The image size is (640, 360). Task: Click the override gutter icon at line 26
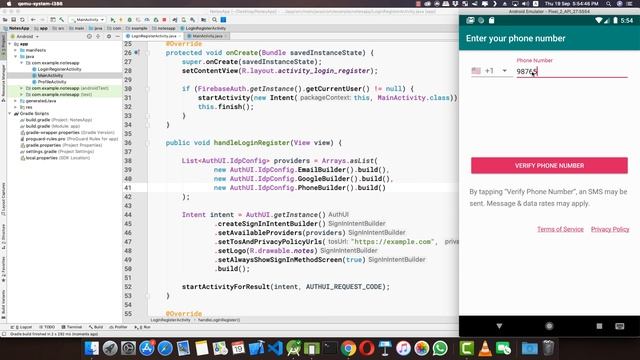[x=138, y=52]
